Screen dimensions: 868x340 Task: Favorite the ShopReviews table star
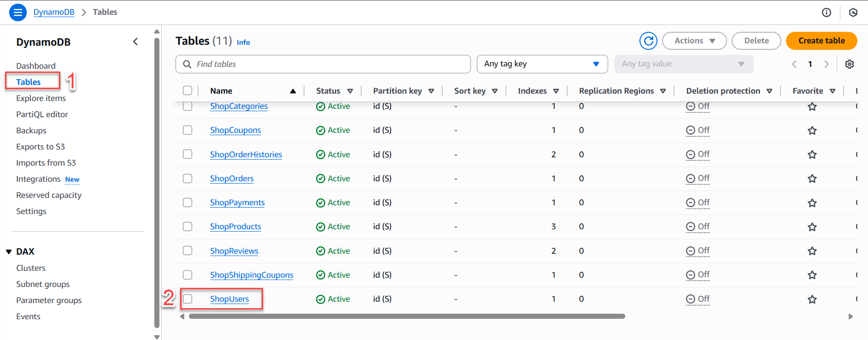pos(812,251)
